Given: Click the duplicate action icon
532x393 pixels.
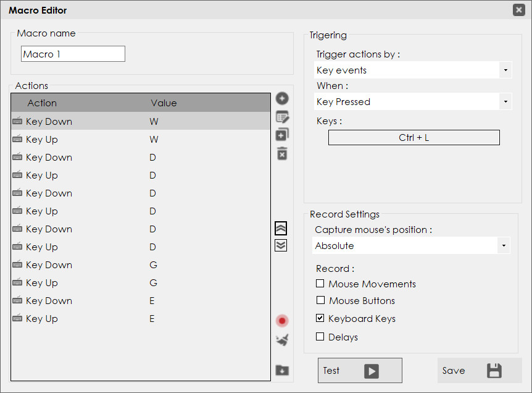Looking at the screenshot, I should click(282, 135).
